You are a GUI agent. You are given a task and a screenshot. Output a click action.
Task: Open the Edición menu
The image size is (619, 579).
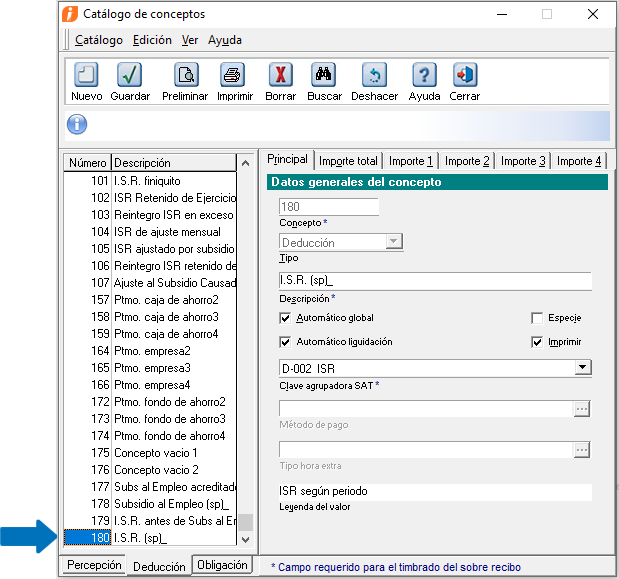(152, 40)
